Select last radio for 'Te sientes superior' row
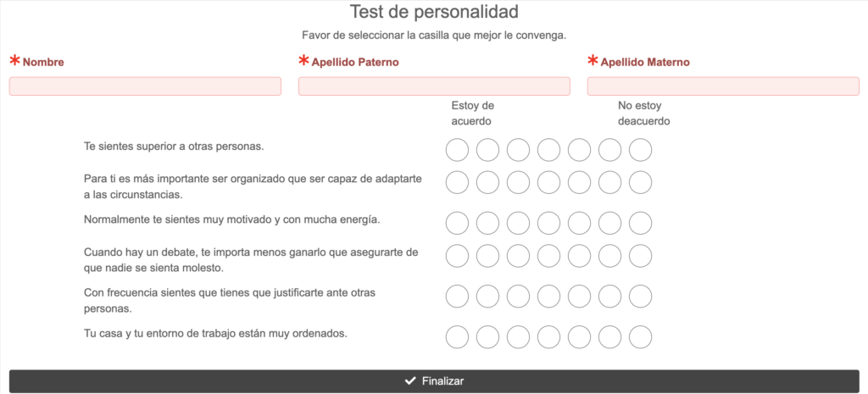 coord(641,151)
